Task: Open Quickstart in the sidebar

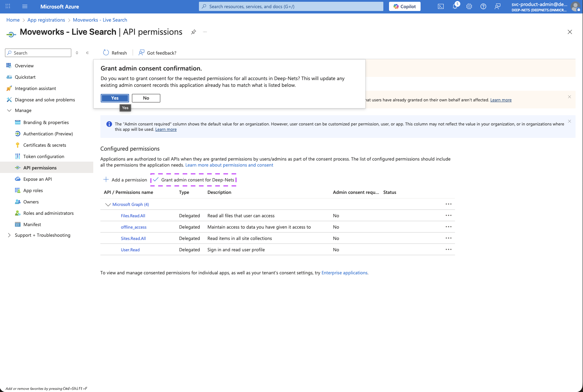Action: pyautogui.click(x=25, y=77)
